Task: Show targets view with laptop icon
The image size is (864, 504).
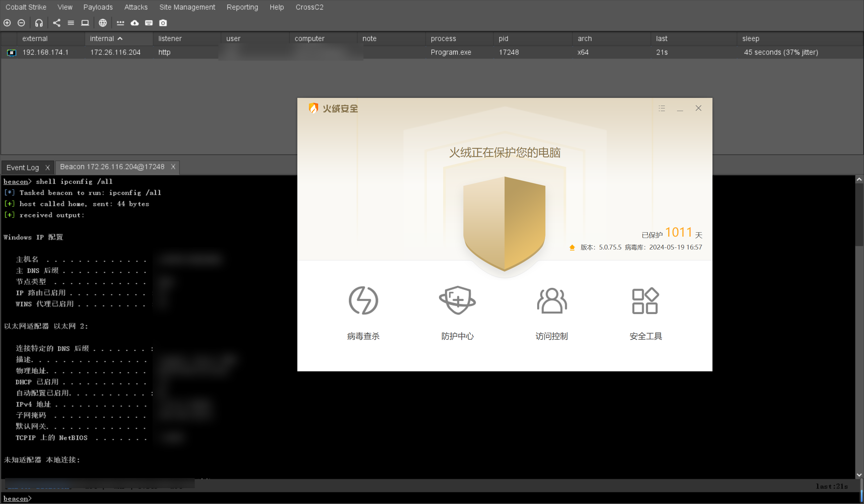Action: tap(85, 23)
